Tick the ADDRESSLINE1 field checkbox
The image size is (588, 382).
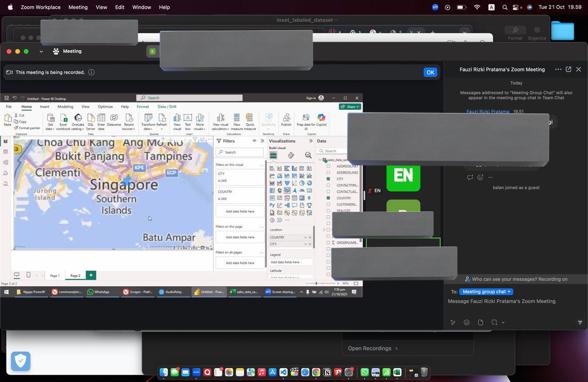pos(328,167)
